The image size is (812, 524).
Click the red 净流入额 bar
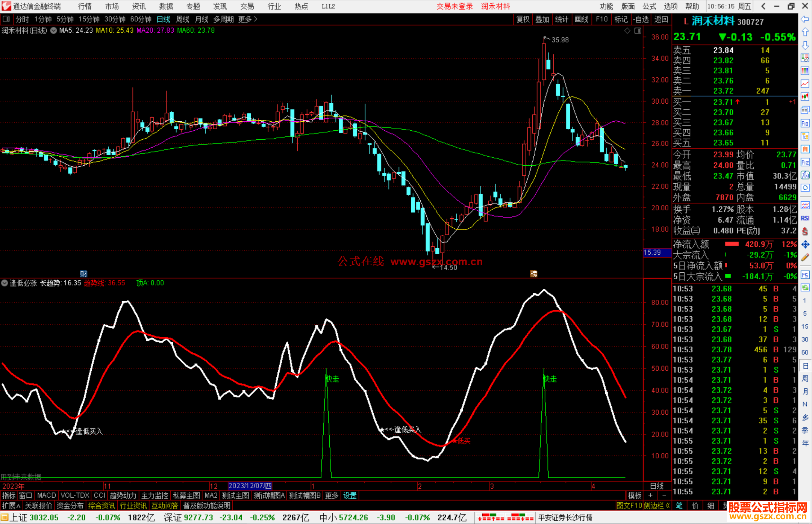pyautogui.click(x=732, y=244)
